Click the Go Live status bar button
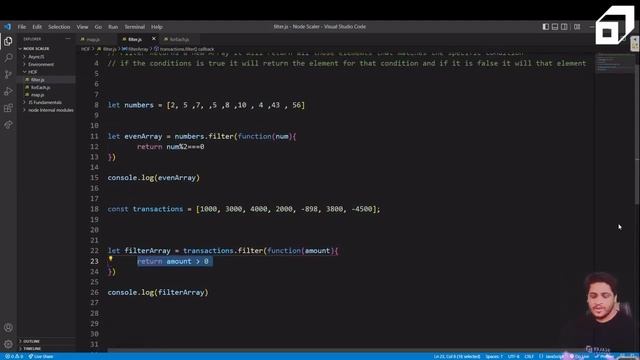 (x=580, y=356)
